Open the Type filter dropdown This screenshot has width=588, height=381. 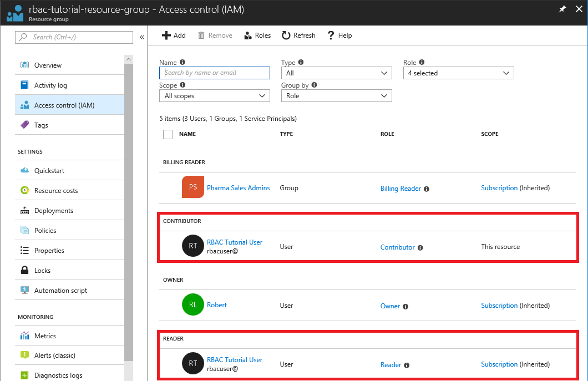click(336, 73)
